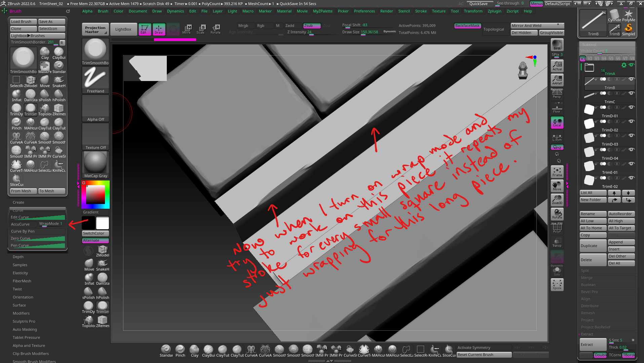This screenshot has height=363, width=644.
Task: Select the SnakeHook brush icon
Action: 59,81
